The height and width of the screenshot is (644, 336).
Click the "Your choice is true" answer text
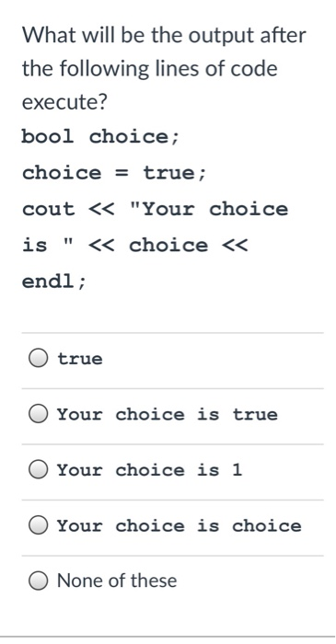[x=168, y=414]
